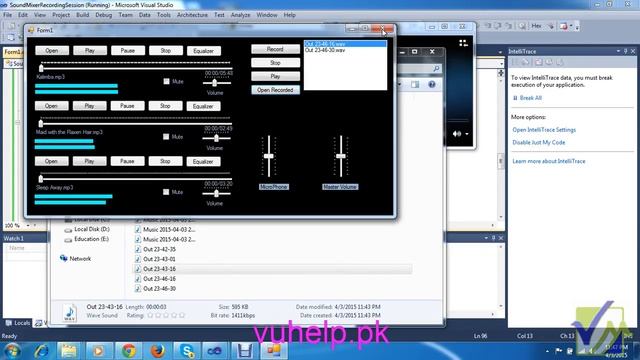The height and width of the screenshot is (360, 640).
Task: Click the Hex display toolbar button
Action: coord(536,26)
